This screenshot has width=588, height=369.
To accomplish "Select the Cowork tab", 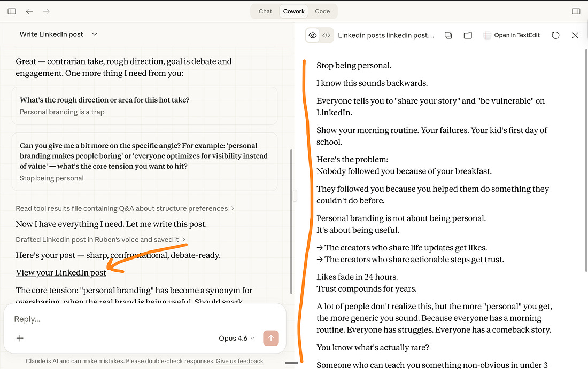I will click(293, 11).
